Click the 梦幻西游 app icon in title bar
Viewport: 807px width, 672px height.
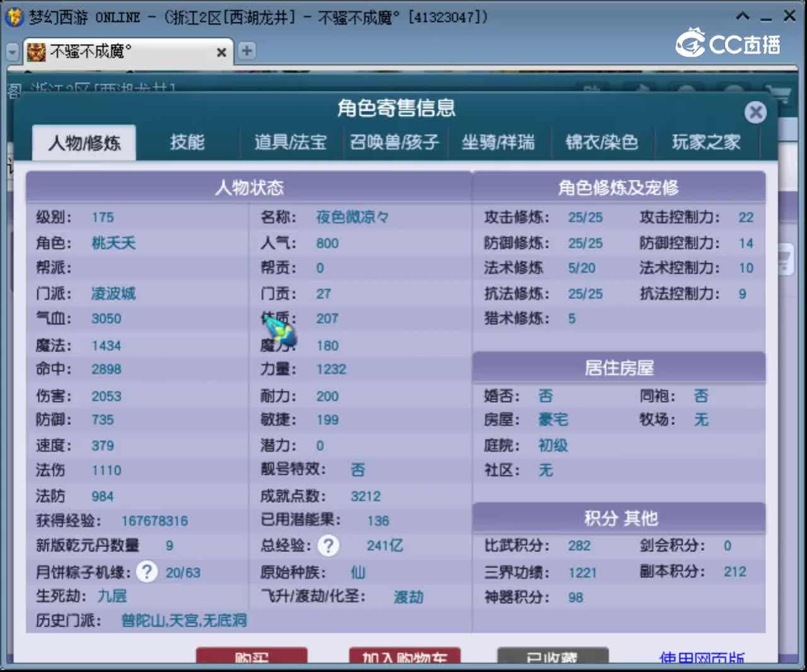14,17
